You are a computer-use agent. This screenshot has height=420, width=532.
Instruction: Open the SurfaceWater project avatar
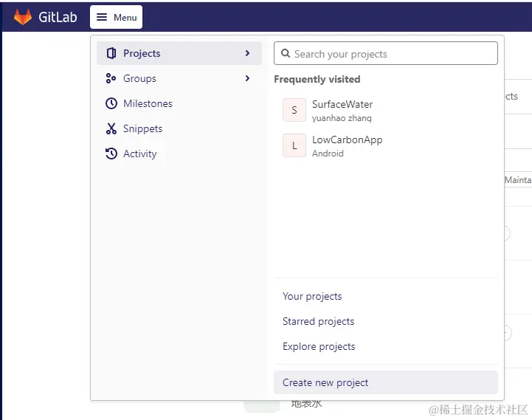[294, 110]
